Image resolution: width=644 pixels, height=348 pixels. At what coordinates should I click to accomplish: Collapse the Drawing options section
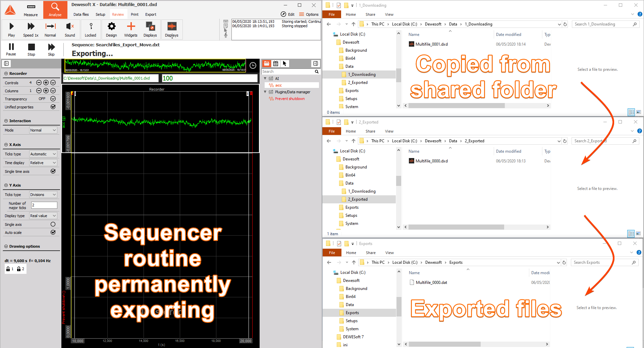[6, 246]
